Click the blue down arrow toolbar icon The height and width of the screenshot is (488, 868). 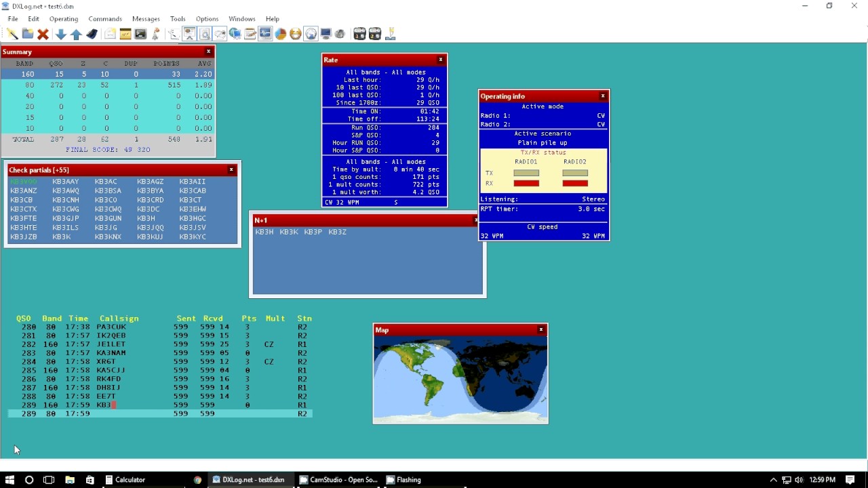(x=60, y=34)
